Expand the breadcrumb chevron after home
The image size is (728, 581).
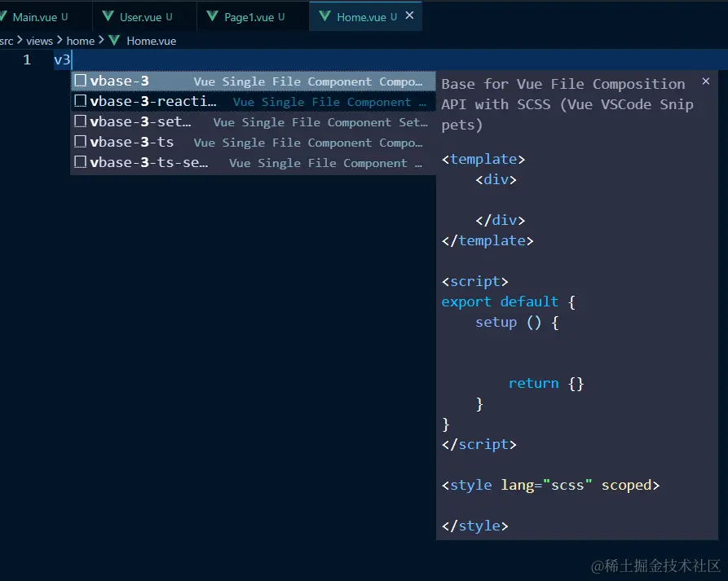coord(101,41)
